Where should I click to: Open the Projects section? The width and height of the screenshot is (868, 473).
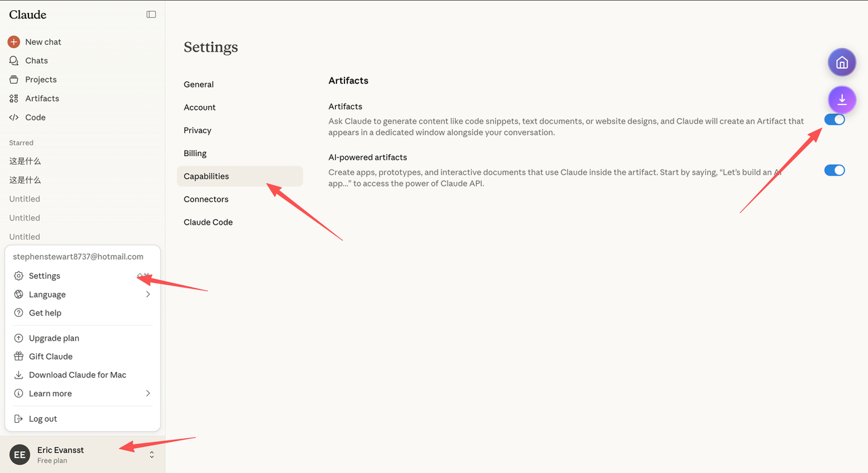tap(41, 79)
